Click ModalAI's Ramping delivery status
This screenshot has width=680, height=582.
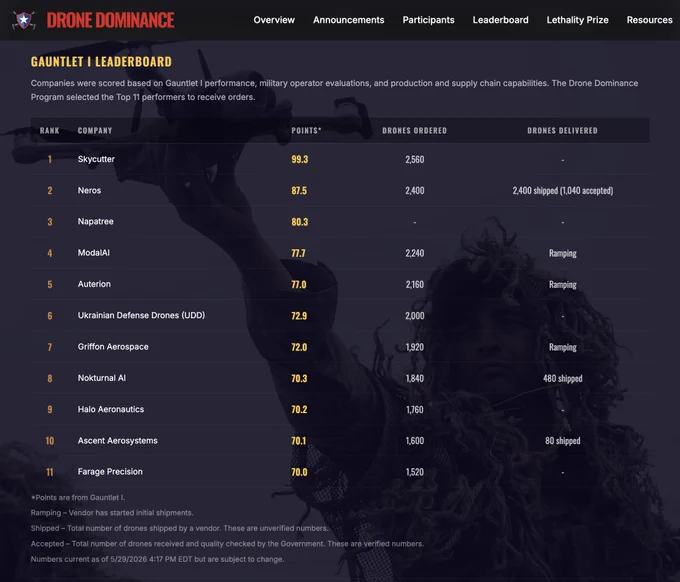click(x=562, y=253)
